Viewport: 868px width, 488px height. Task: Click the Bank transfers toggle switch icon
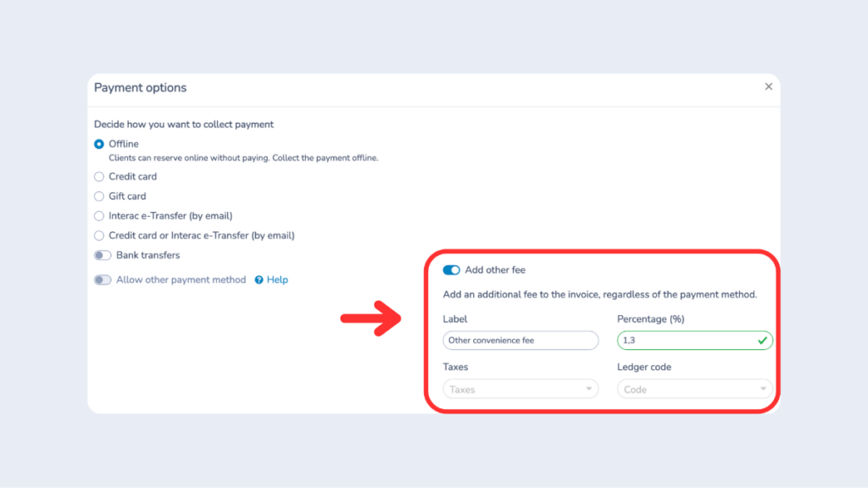pos(102,255)
